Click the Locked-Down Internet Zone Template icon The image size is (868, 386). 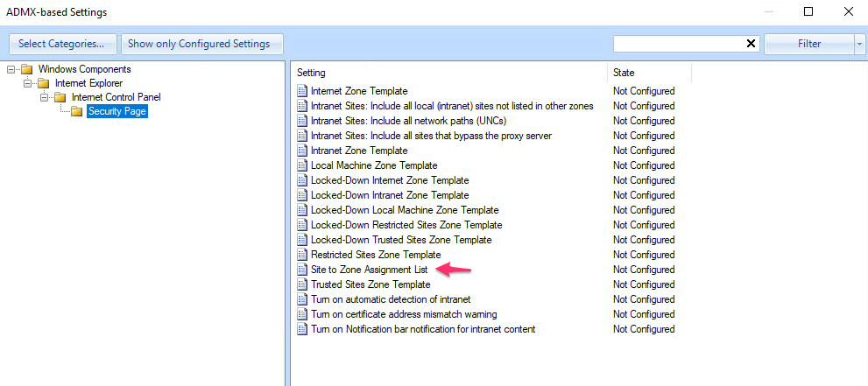pos(301,180)
